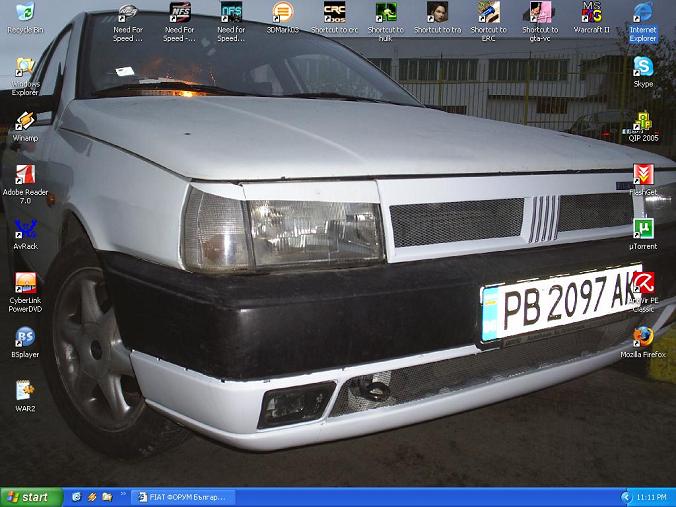Open CyberLink PowerDVD shortcut

click(25, 284)
